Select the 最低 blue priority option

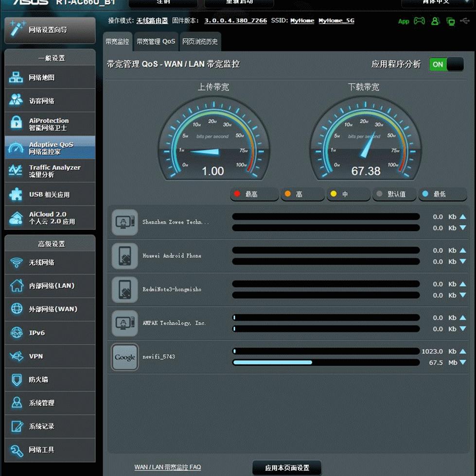pos(442,194)
